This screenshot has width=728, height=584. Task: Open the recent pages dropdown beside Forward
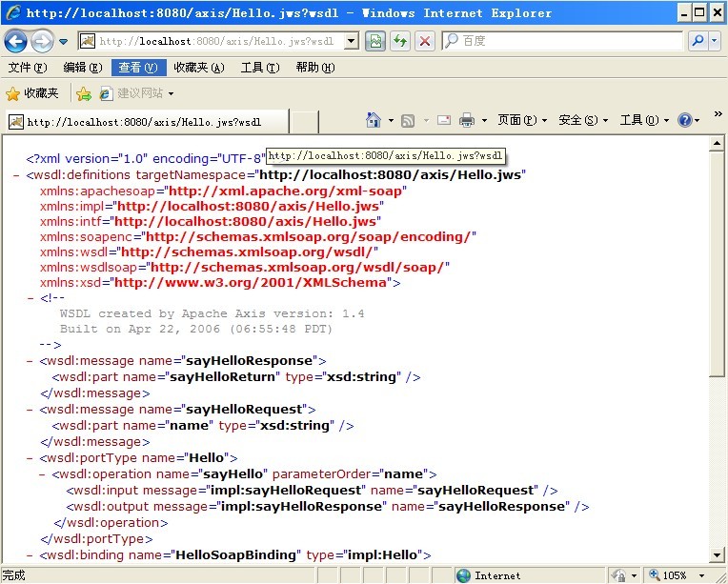click(x=64, y=42)
